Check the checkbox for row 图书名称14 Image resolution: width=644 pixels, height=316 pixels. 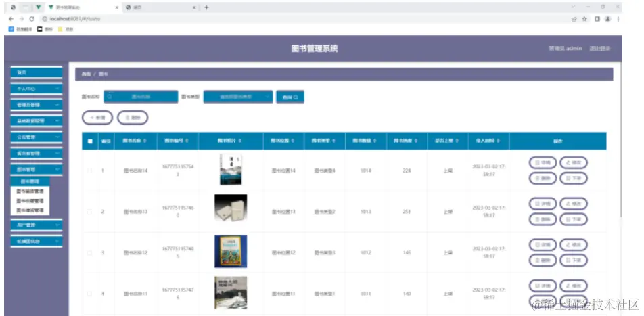pyautogui.click(x=89, y=171)
